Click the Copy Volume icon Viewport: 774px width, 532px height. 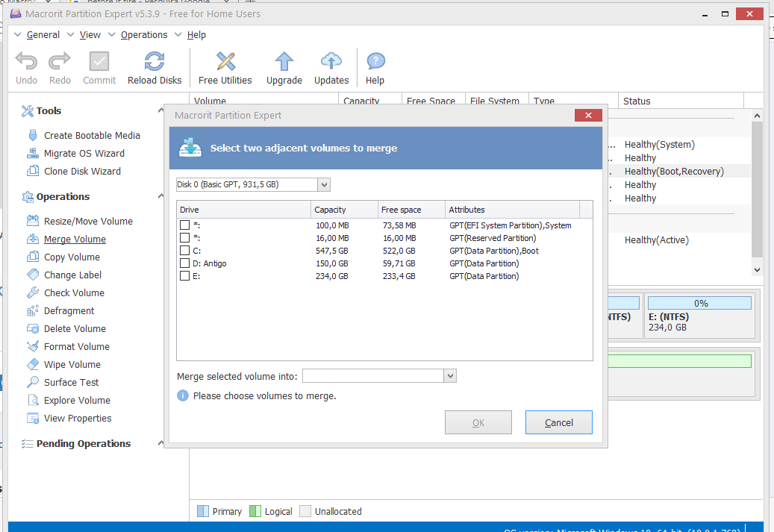tap(33, 257)
